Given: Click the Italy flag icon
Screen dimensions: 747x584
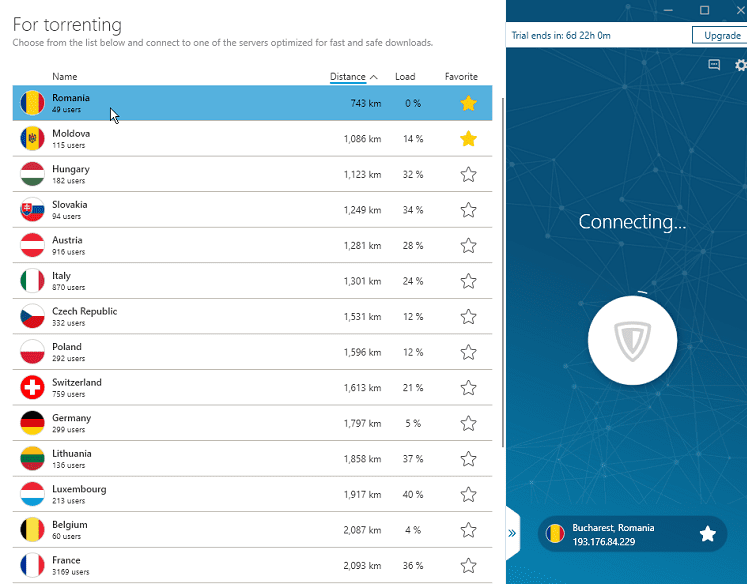Looking at the screenshot, I should pyautogui.click(x=32, y=281).
